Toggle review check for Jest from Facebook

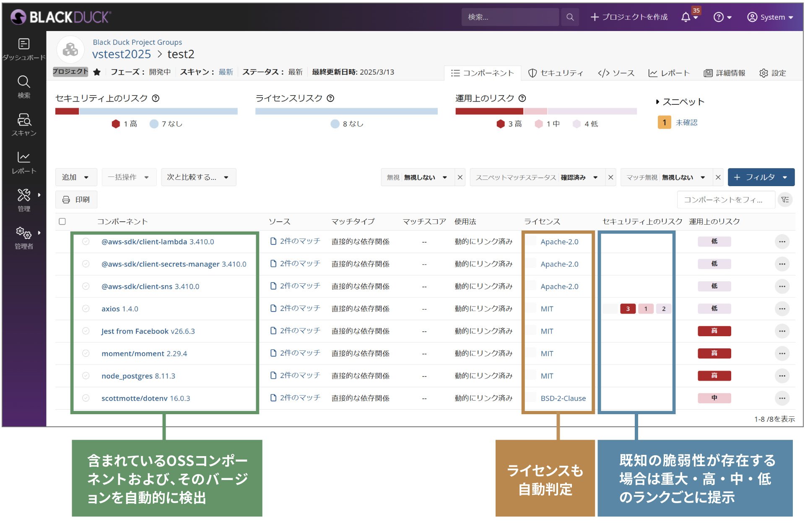[x=86, y=331]
